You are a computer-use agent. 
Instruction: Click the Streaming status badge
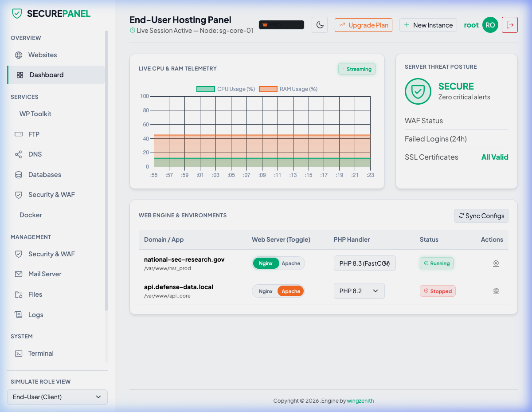357,69
